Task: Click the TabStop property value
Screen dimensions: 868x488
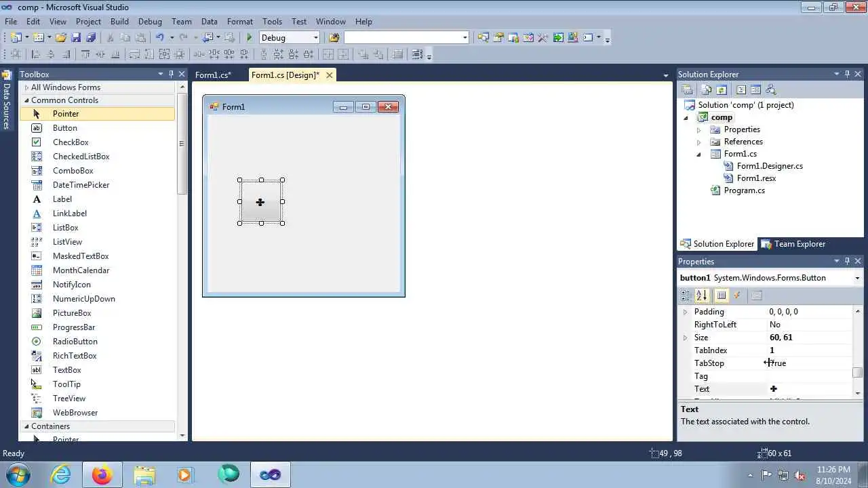Action: coord(810,363)
